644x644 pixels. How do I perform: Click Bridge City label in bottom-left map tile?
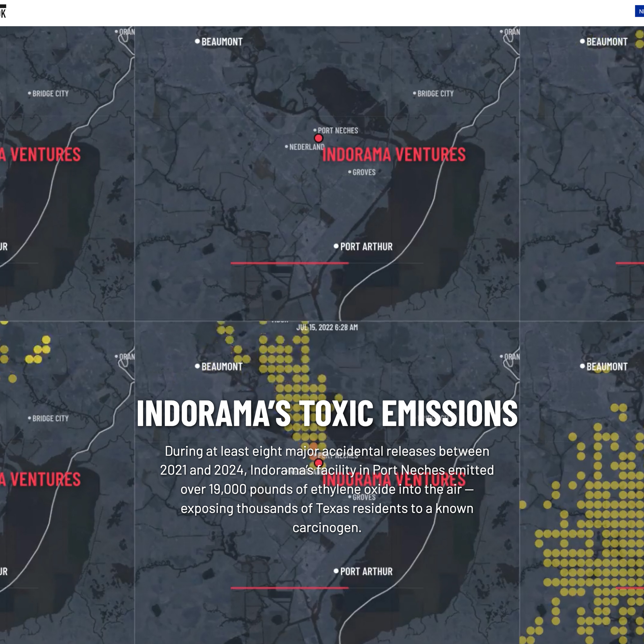click(x=50, y=418)
